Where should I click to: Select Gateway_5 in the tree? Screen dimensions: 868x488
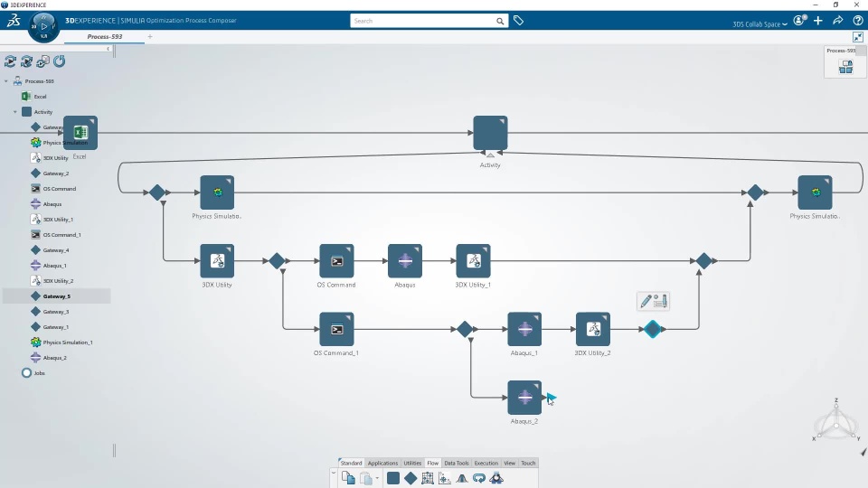click(56, 296)
